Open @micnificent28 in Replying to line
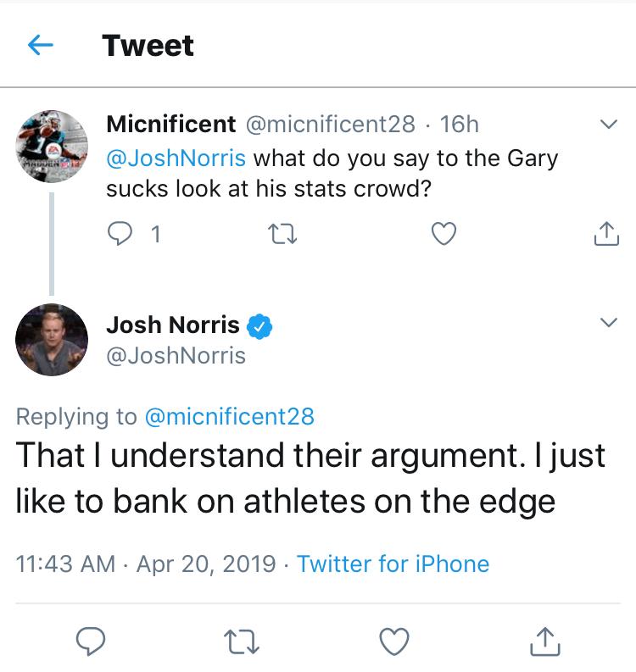Image resolution: width=636 pixels, height=672 pixels. pyautogui.click(x=230, y=417)
